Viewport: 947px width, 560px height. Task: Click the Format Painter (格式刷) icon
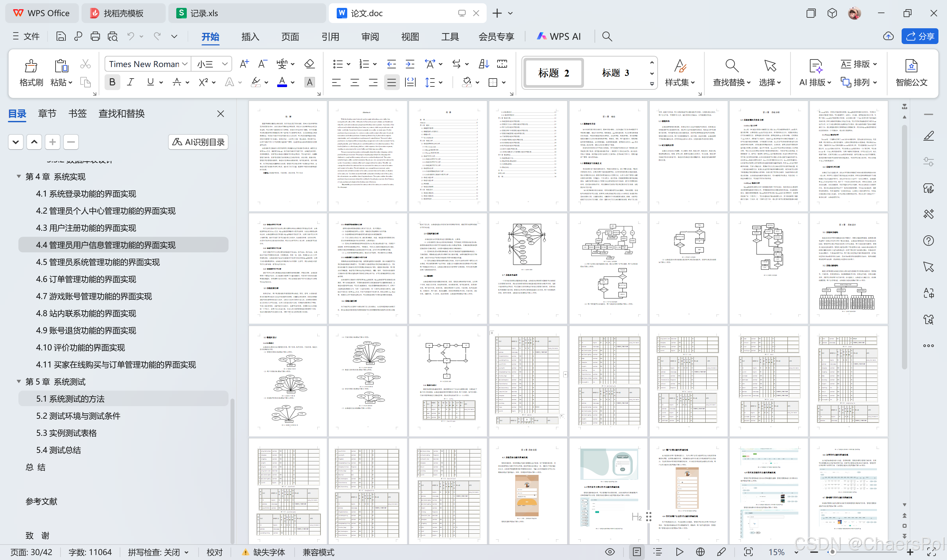[31, 66]
